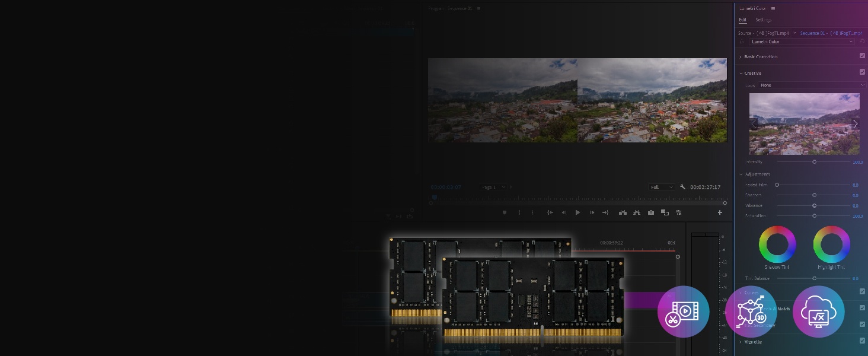Screen dimensions: 868x356
Task: Click the Faded Film value 0.0
Action: (856, 185)
